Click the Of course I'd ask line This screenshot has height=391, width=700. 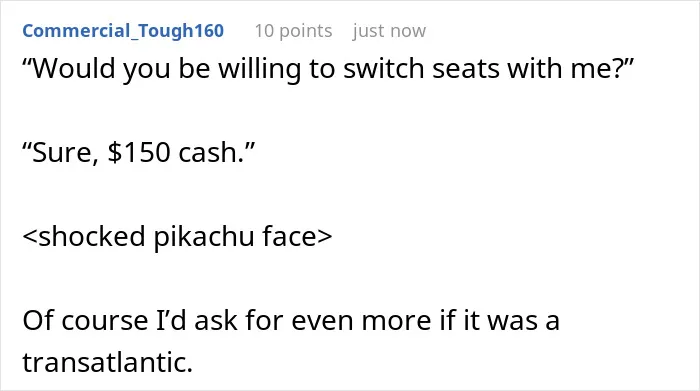(x=291, y=320)
